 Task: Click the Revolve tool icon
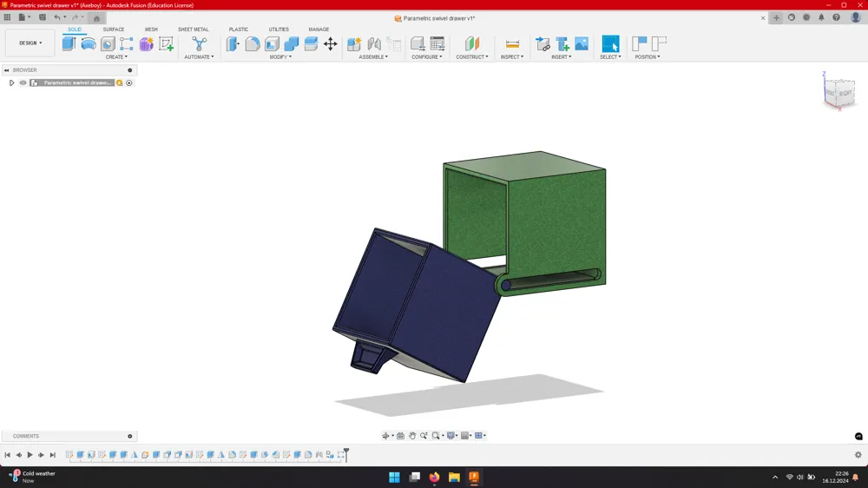[x=88, y=43]
